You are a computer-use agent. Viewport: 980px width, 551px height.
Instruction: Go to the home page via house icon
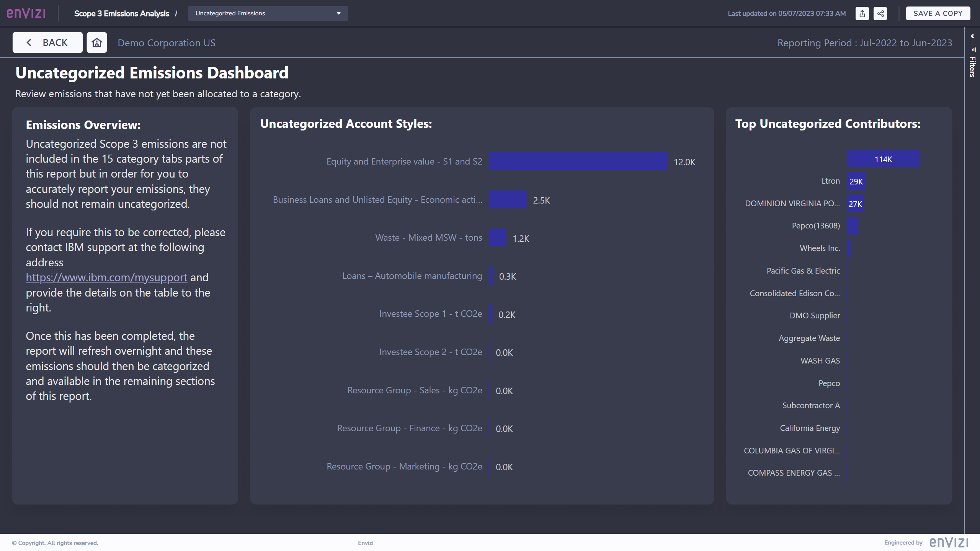[97, 42]
